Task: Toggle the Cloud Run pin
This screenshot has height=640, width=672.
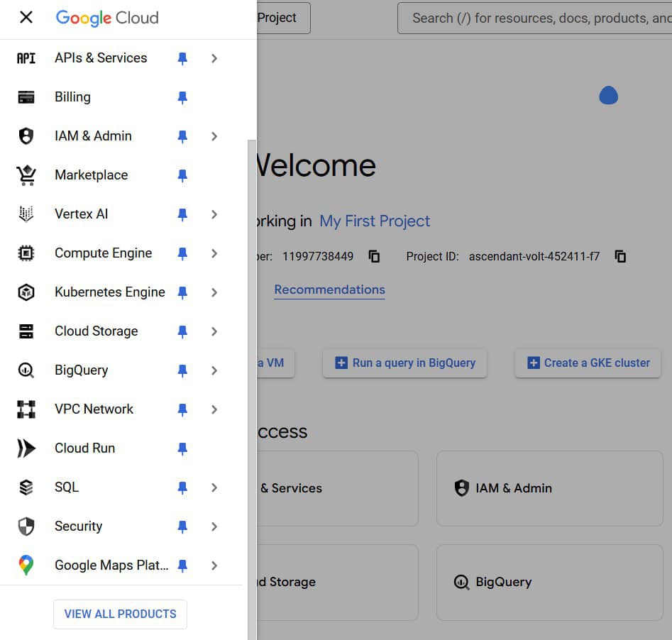Action: click(182, 448)
